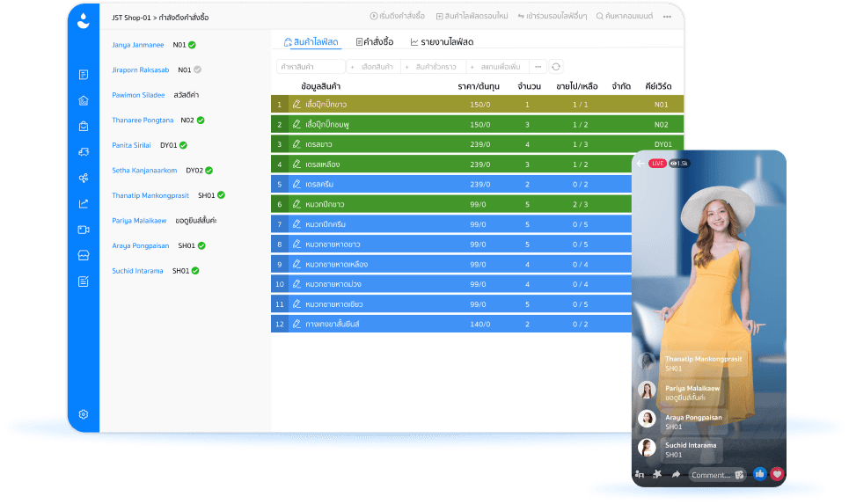Click the สแกนเพื่อเพิ่ม button

pyautogui.click(x=496, y=67)
